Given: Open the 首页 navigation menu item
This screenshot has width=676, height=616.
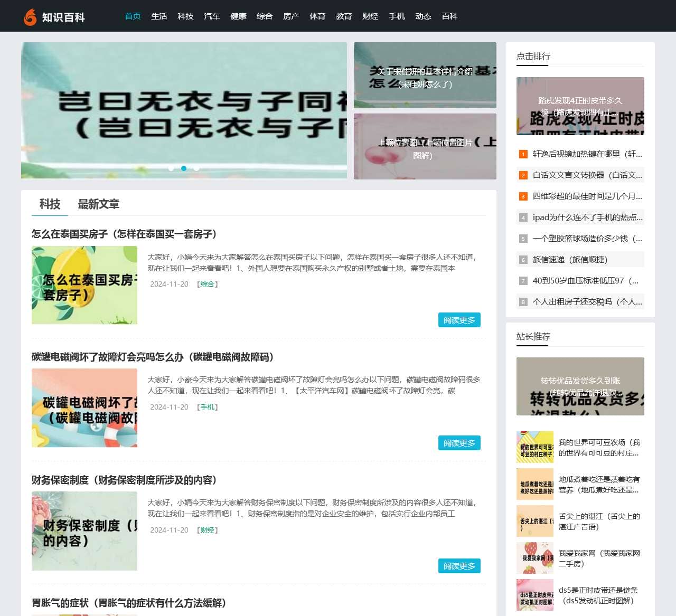Looking at the screenshot, I should pos(132,16).
